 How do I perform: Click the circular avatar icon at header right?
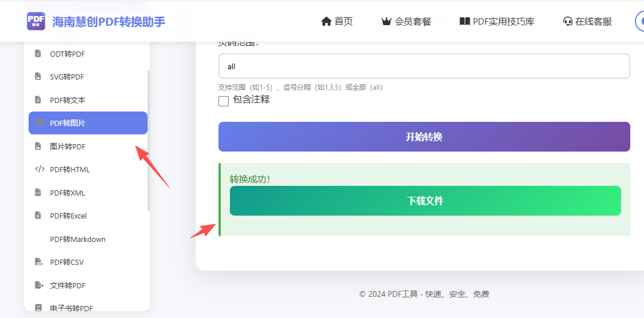pos(640,21)
